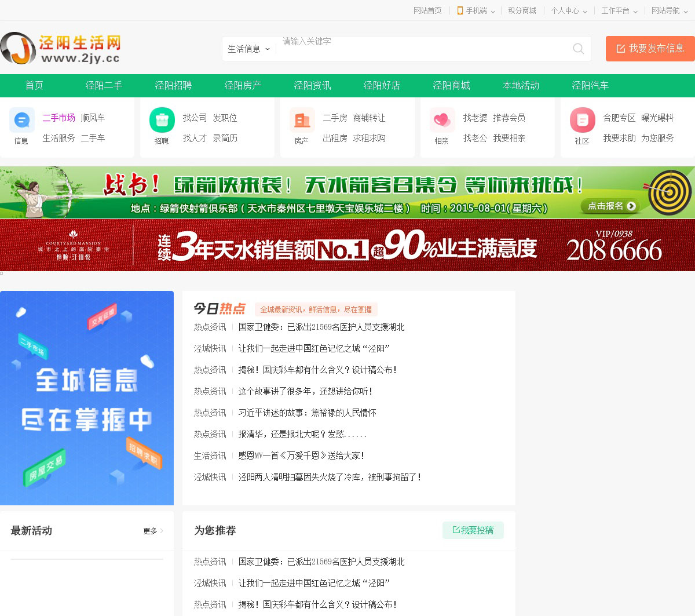Screen dimensions: 695x616
Task: Open headline 这个故事讲了很多年
Action: (x=305, y=391)
